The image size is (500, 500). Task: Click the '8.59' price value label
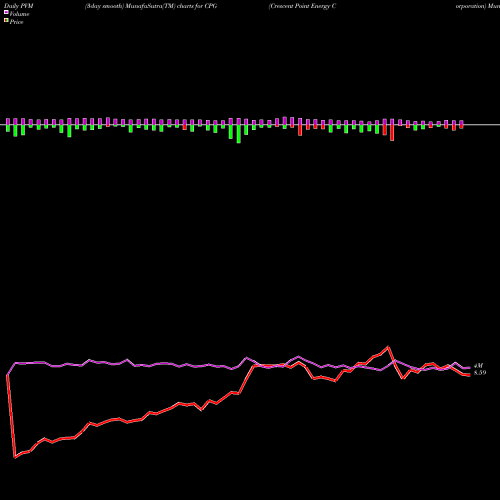pyautogui.click(x=480, y=373)
